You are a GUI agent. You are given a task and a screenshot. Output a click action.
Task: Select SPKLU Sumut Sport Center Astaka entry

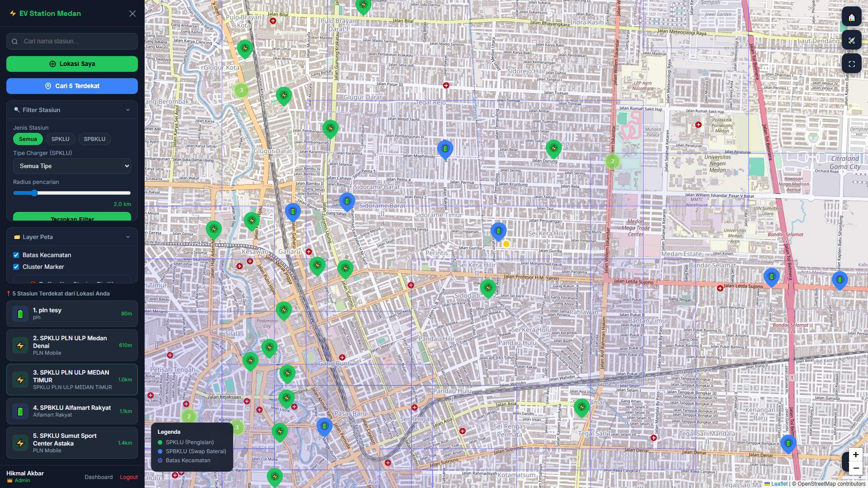point(72,443)
